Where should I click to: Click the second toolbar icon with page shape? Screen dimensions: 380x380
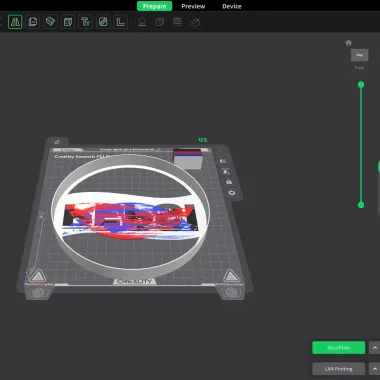(33, 22)
